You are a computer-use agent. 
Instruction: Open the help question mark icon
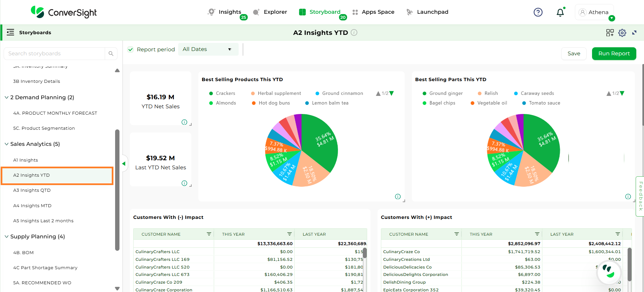click(x=538, y=12)
